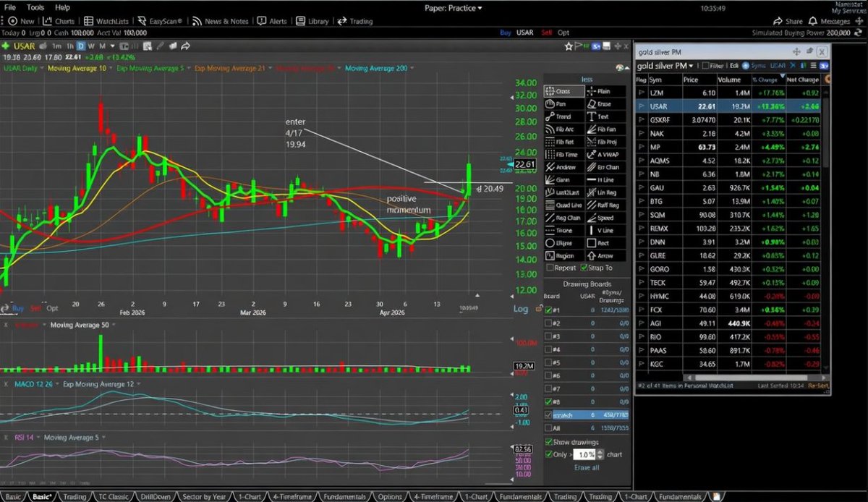Select the H Line tool
The height and width of the screenshot is (502, 868).
point(606,180)
